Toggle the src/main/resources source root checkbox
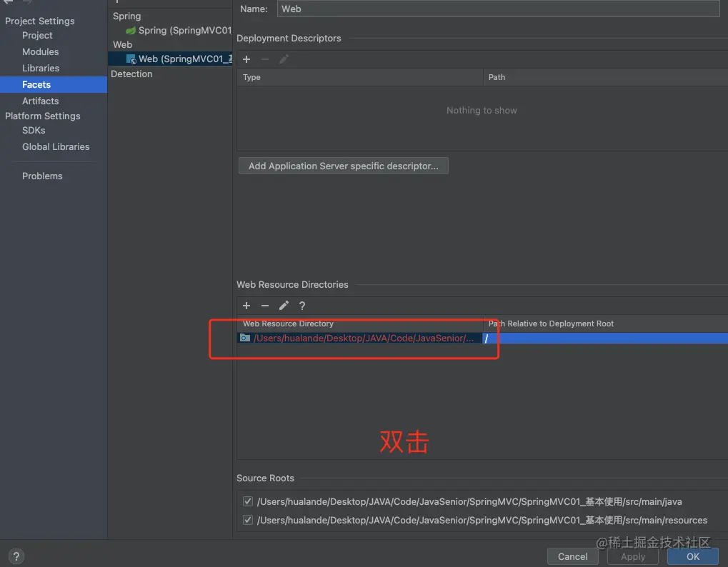 click(x=248, y=520)
